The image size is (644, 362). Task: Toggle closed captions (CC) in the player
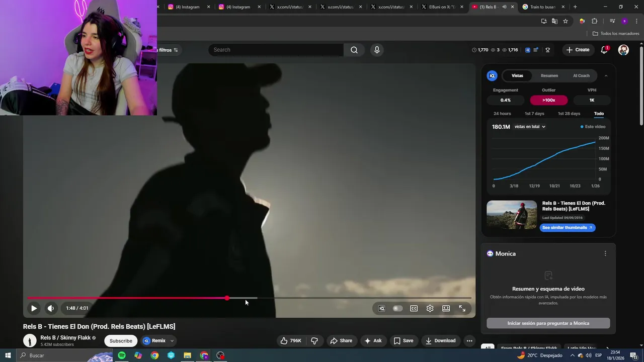(414, 308)
